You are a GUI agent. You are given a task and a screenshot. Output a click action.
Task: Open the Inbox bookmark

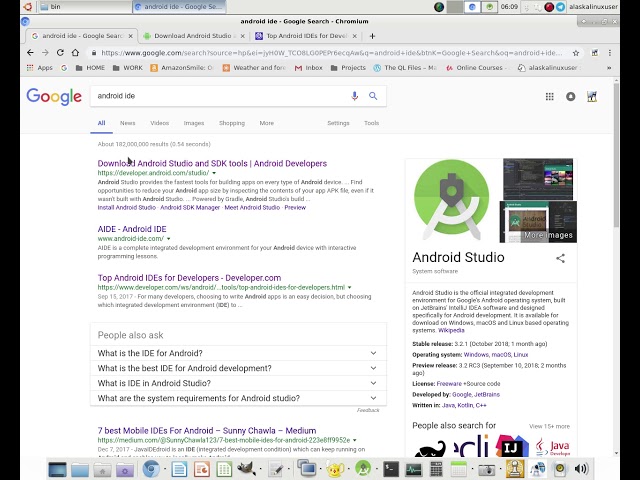(309, 68)
